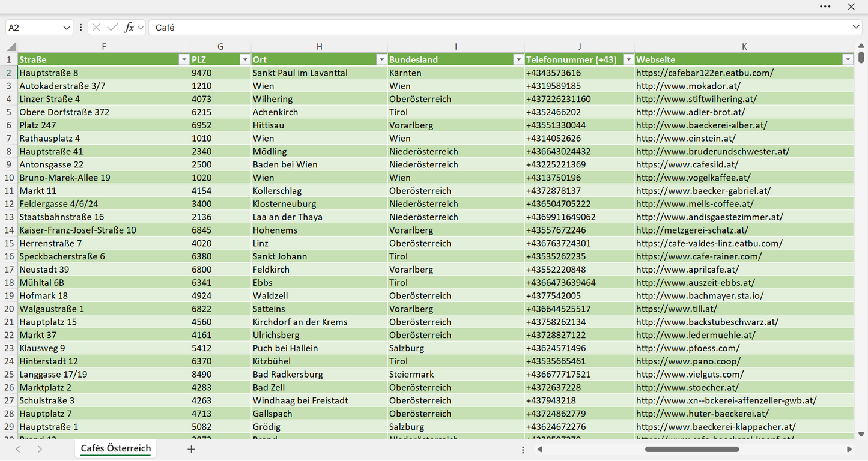Open the Bundesland column filter dropdown
Image resolution: width=868 pixels, height=461 pixels.
coord(518,59)
